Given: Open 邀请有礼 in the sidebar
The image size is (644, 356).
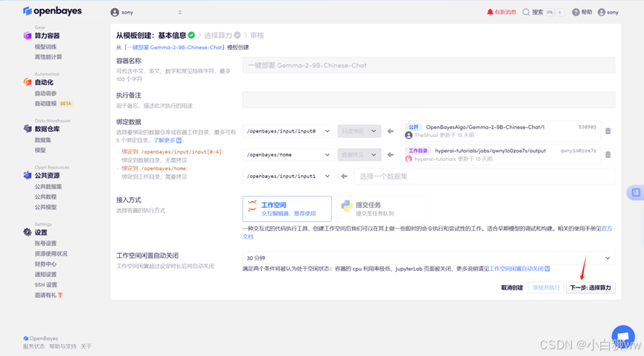Looking at the screenshot, I should (48, 295).
